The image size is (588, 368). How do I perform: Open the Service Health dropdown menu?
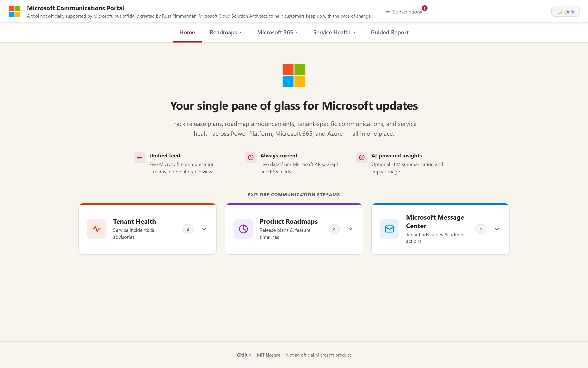point(334,32)
